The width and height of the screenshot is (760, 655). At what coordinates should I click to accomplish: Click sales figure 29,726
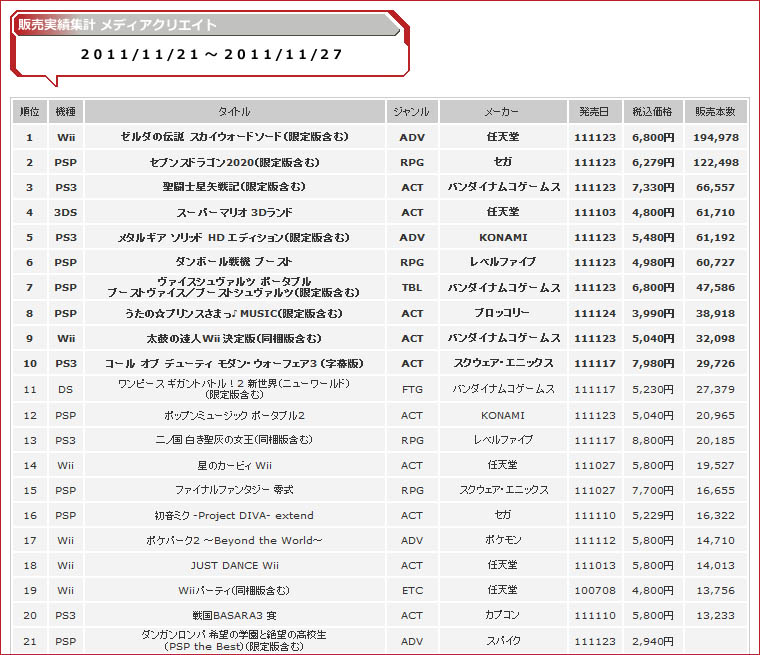point(716,364)
